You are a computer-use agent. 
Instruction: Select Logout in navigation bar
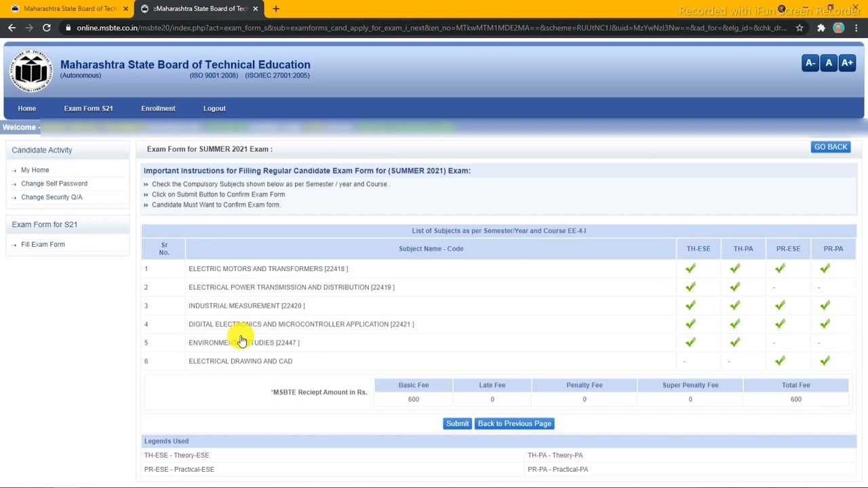click(x=214, y=108)
